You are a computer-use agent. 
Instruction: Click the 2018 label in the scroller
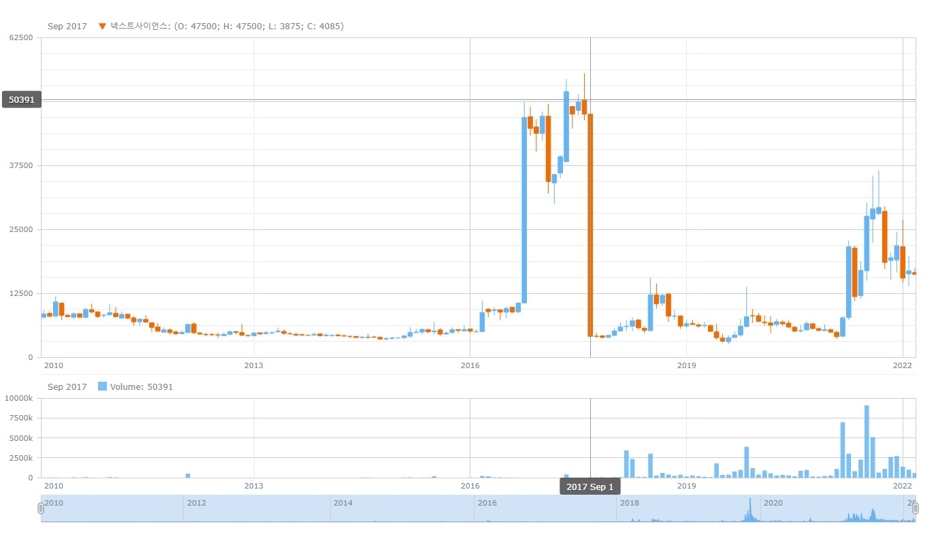[x=629, y=503]
